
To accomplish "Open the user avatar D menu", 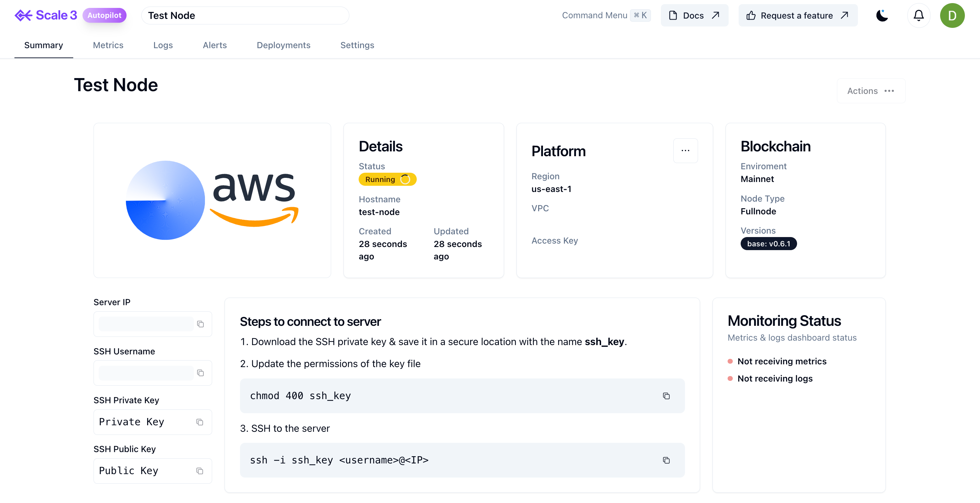I will [952, 15].
